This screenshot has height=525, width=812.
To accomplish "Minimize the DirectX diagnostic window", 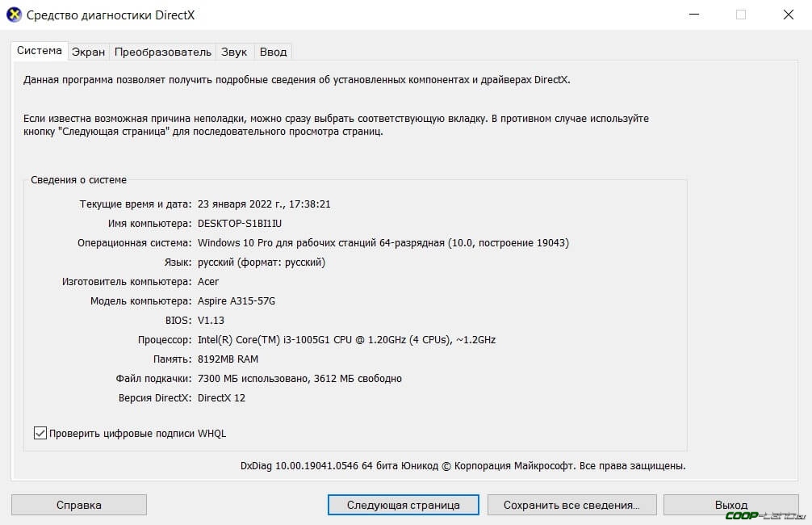I will click(693, 15).
